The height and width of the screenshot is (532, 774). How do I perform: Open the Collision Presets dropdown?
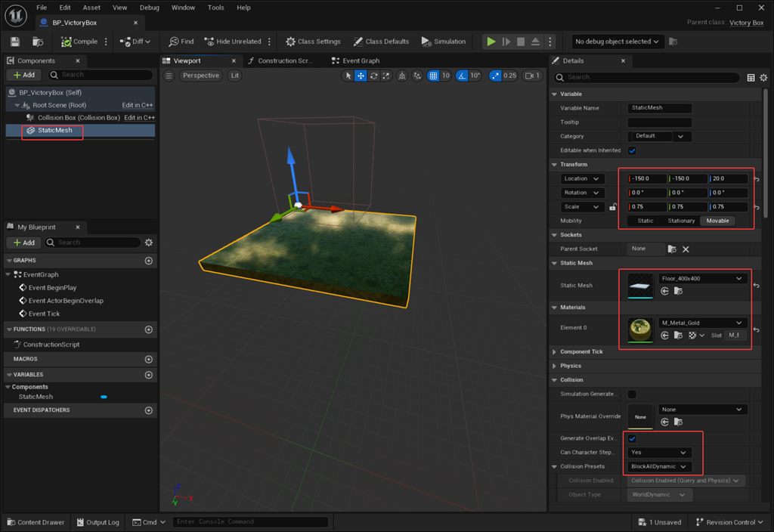point(658,466)
